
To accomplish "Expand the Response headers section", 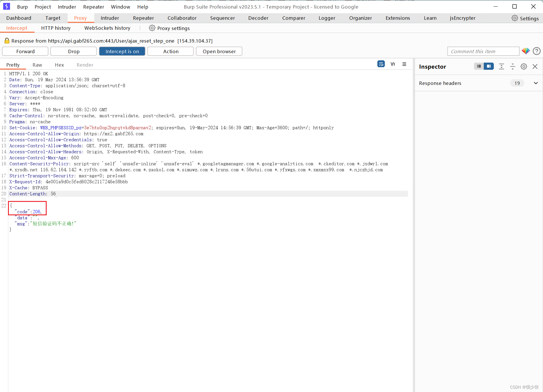I will point(536,83).
